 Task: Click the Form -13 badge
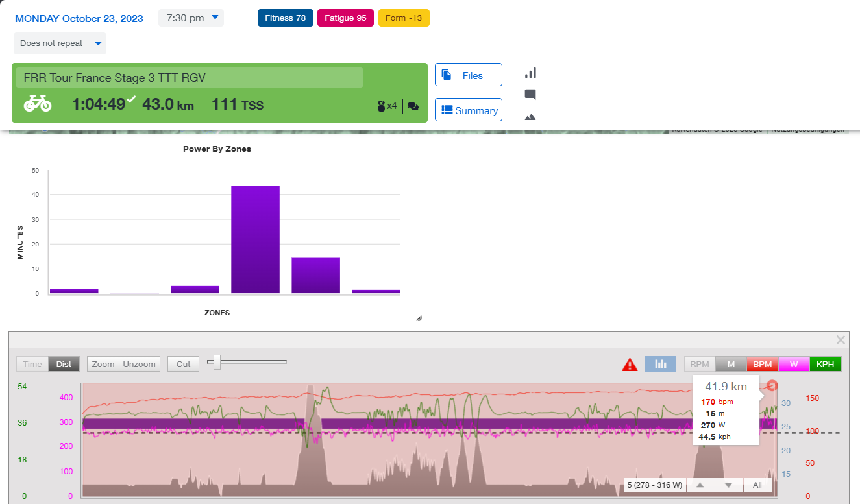coord(404,18)
